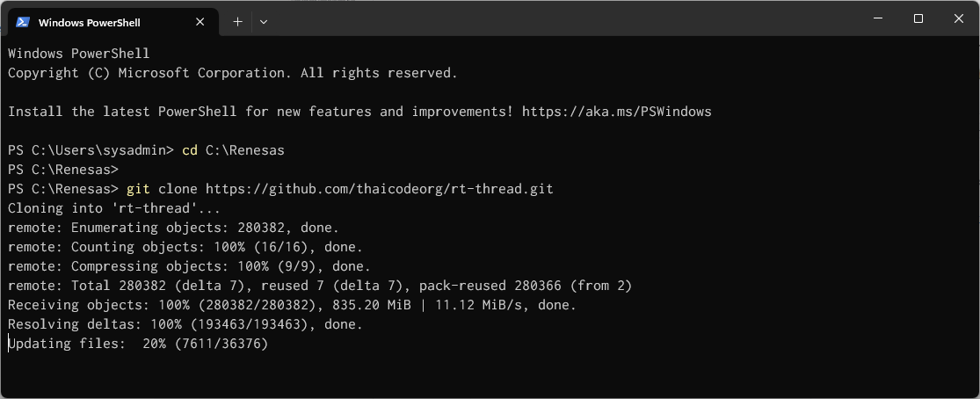
Task: Click the text cursor before Updating files
Action: [x=9, y=344]
